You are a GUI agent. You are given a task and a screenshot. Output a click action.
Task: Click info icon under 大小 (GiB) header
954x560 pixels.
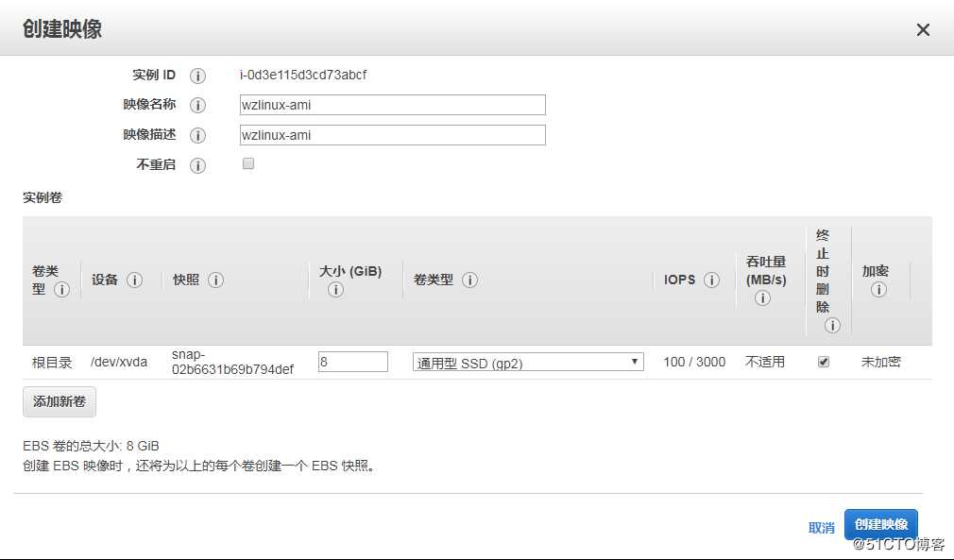pos(336,289)
